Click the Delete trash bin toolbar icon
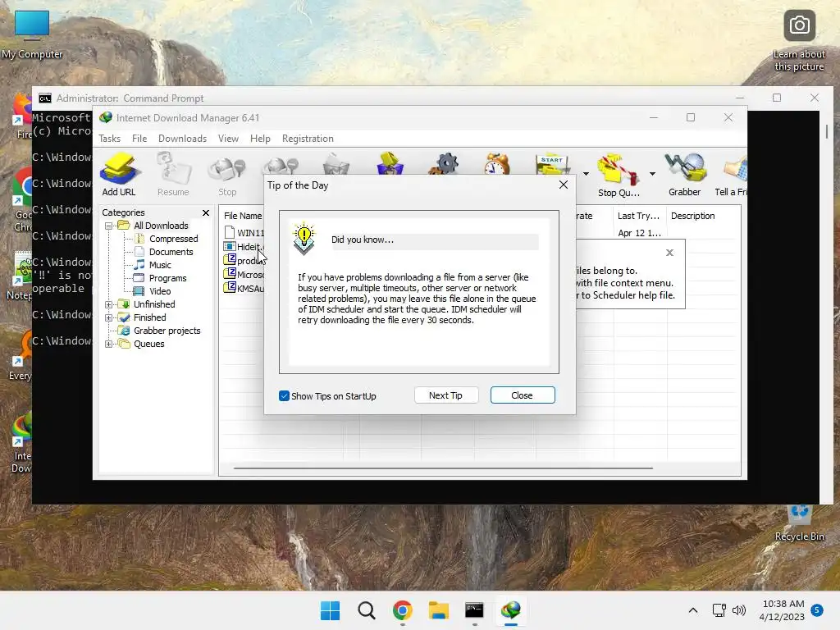Image resolution: width=840 pixels, height=630 pixels. (x=336, y=164)
